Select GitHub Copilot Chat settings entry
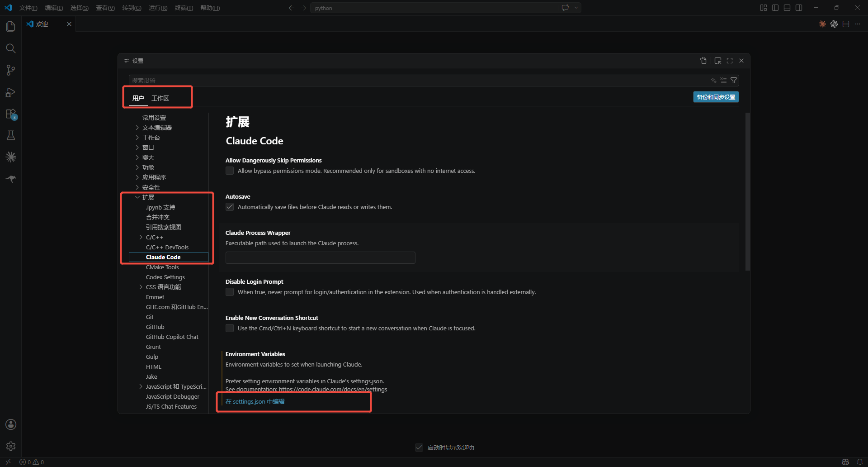This screenshot has height=467, width=868. click(x=172, y=337)
